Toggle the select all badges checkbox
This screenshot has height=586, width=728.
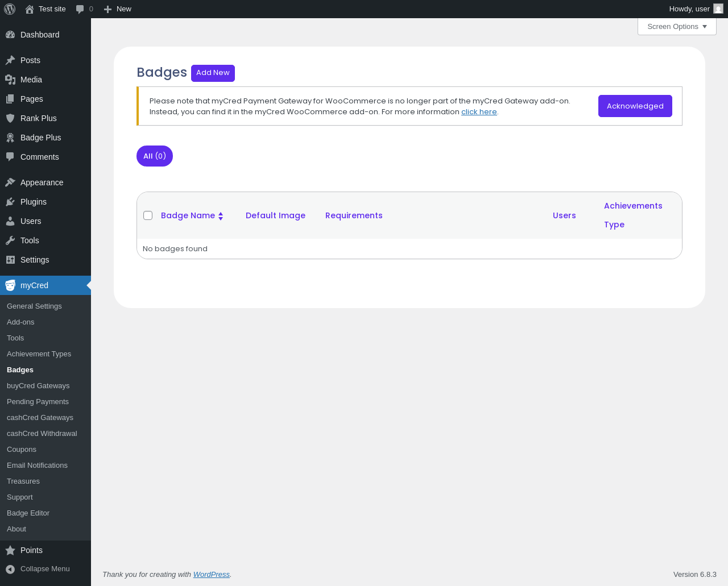pyautogui.click(x=148, y=215)
